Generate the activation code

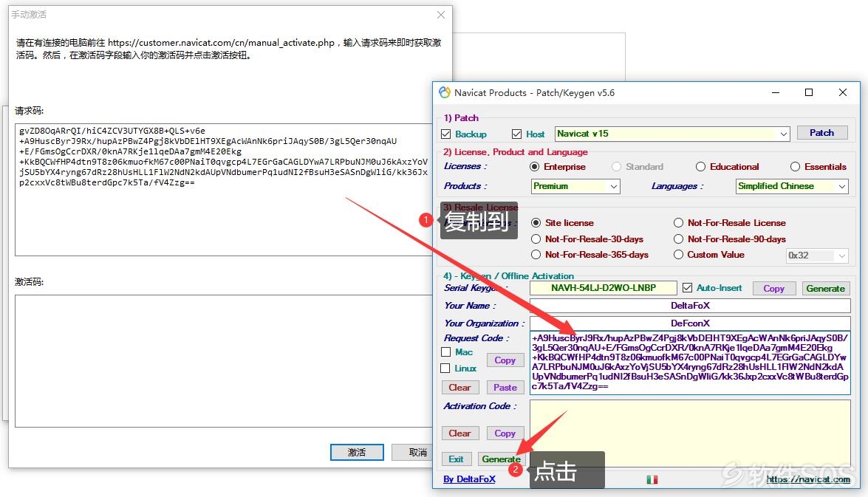click(501, 459)
